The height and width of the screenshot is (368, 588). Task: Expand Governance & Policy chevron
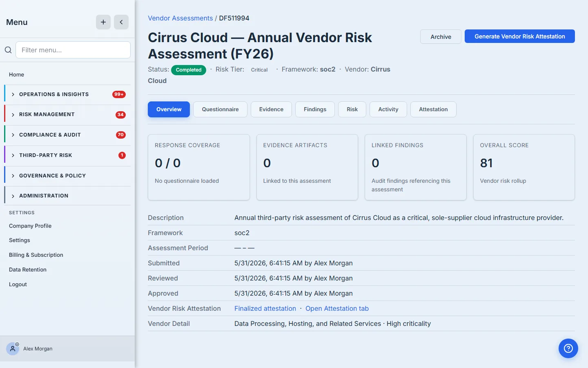pyautogui.click(x=13, y=176)
